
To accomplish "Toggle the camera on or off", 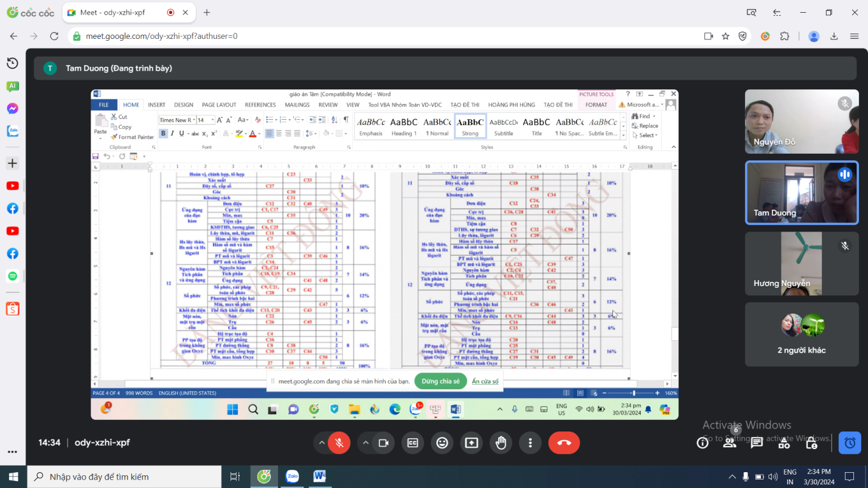I will point(383,443).
